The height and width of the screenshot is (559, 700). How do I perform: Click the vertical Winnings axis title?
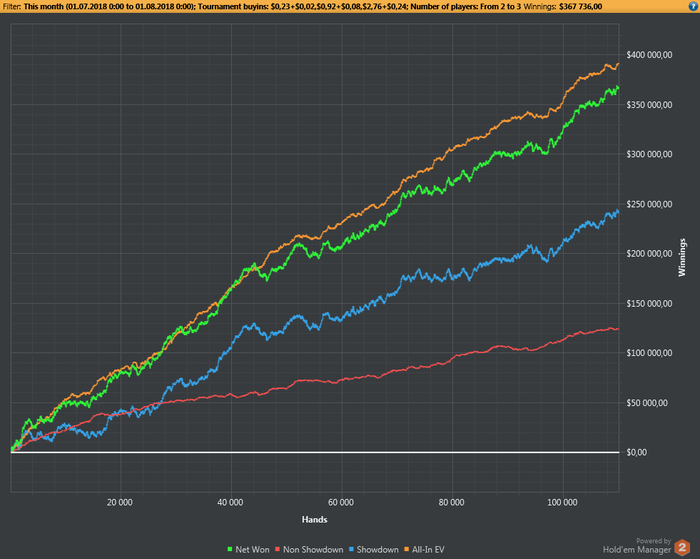(x=682, y=258)
